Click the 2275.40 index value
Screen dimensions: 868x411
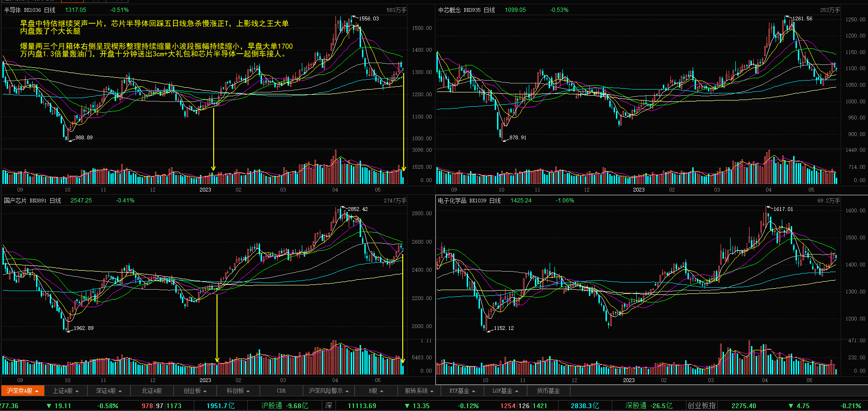744,406
